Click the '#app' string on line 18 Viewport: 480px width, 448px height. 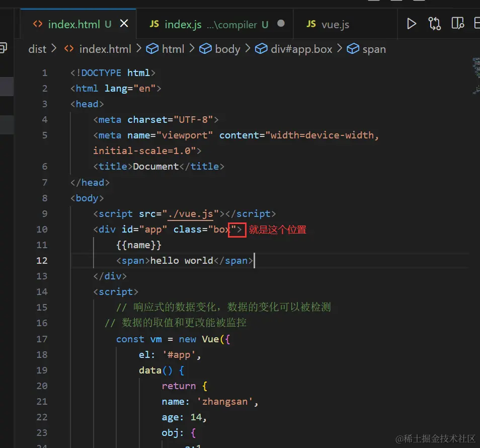[179, 354]
